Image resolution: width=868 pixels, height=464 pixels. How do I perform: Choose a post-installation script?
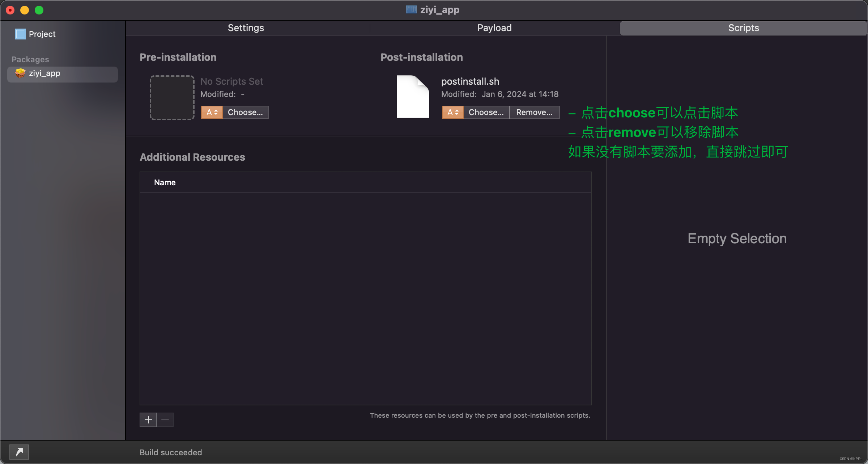pyautogui.click(x=486, y=112)
